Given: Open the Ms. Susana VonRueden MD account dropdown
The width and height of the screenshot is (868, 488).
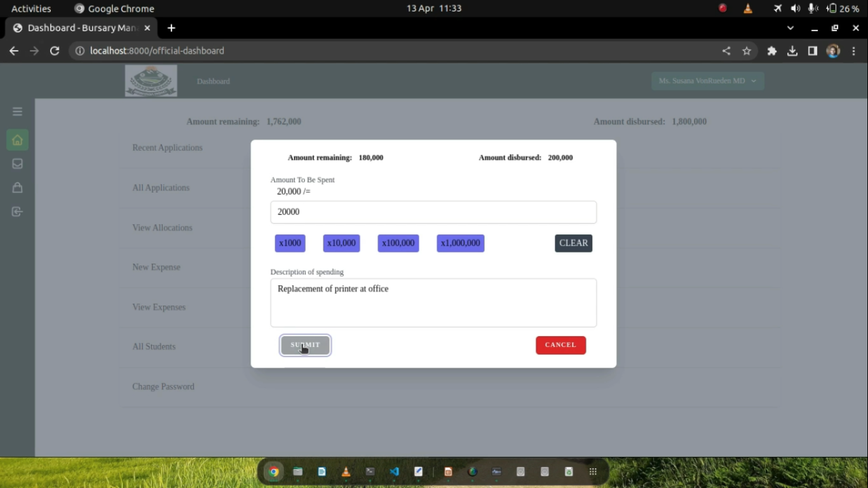Looking at the screenshot, I should click(x=707, y=81).
